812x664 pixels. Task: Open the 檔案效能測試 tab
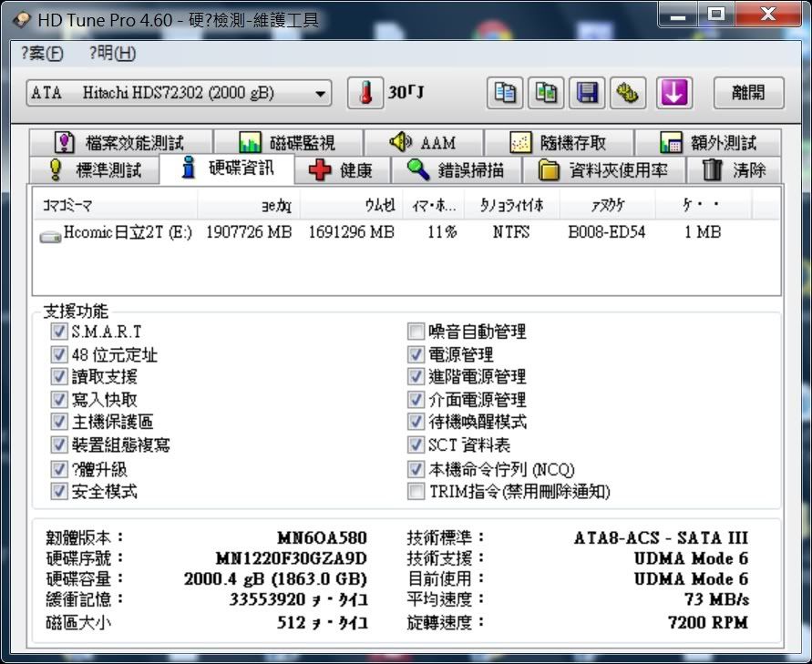click(120, 142)
